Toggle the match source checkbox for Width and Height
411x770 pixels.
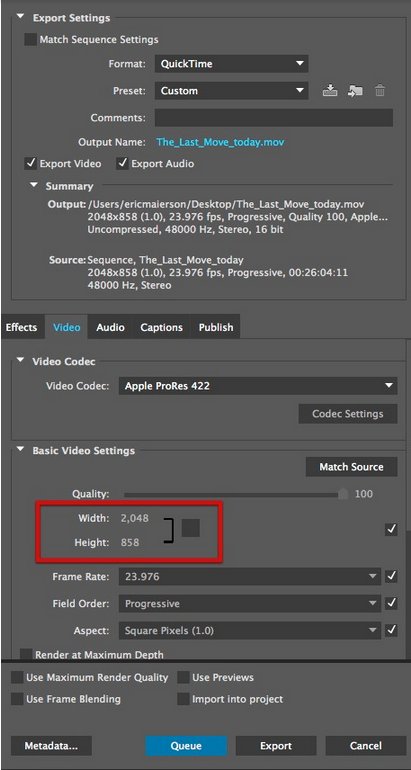[391, 529]
